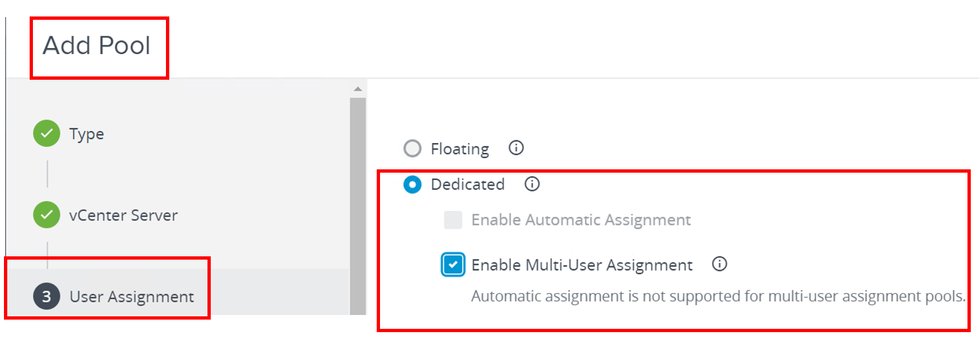Click the Dedicated option label text

[x=468, y=185]
